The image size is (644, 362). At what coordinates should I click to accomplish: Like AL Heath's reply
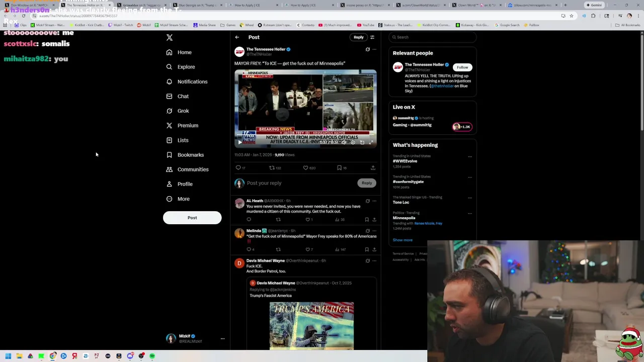coord(307,220)
